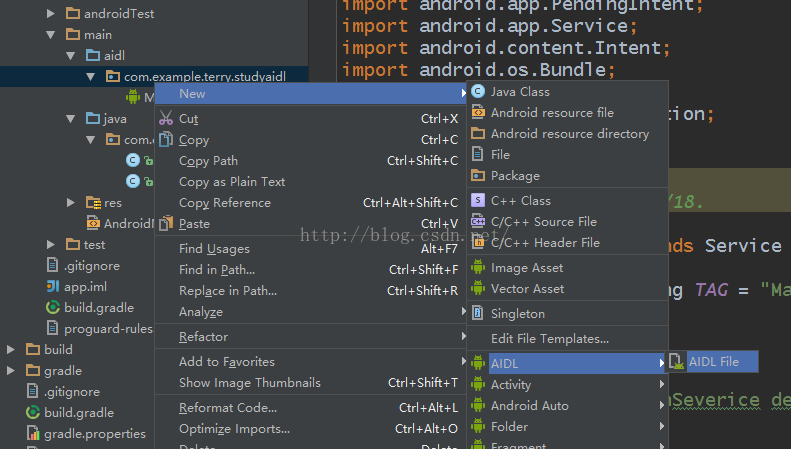Click the C/C++ Source File icon

point(478,221)
